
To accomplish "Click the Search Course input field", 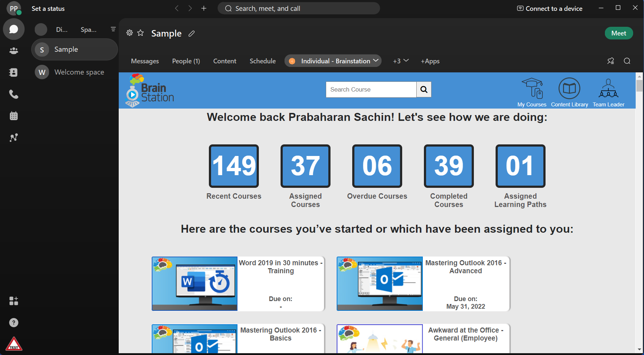I will (371, 89).
